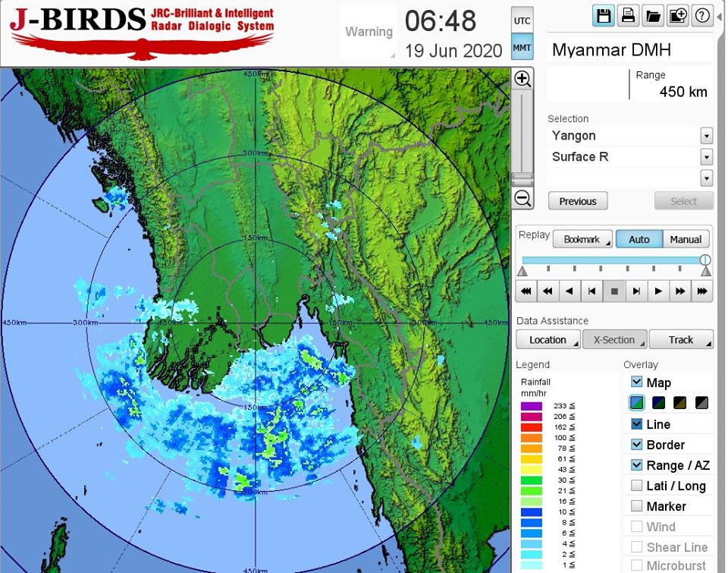Zoom in with the magnifier plus icon
Screen dimensions: 728x573
click(x=522, y=78)
